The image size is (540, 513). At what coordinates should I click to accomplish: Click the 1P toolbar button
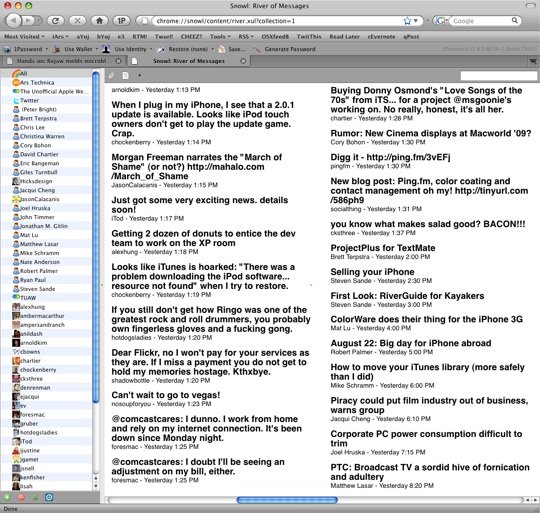tap(122, 21)
